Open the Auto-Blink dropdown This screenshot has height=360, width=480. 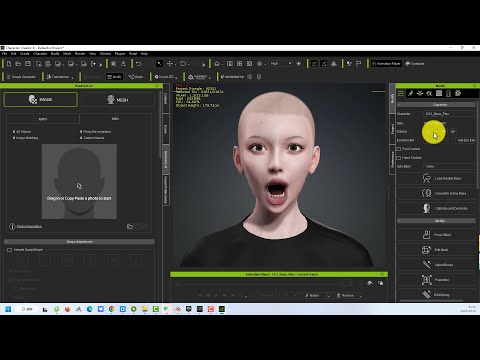pos(450,166)
